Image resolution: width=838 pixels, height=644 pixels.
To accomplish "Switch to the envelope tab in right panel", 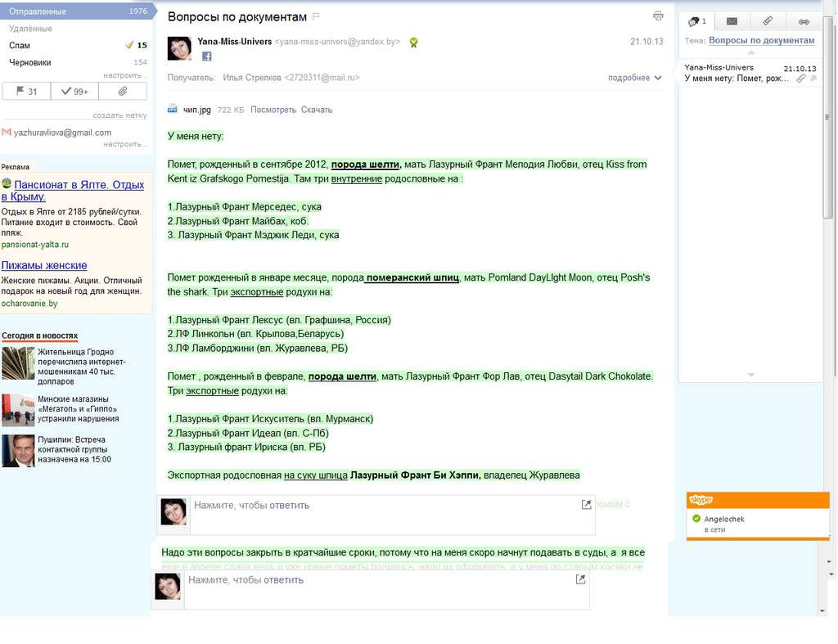I will coord(732,21).
